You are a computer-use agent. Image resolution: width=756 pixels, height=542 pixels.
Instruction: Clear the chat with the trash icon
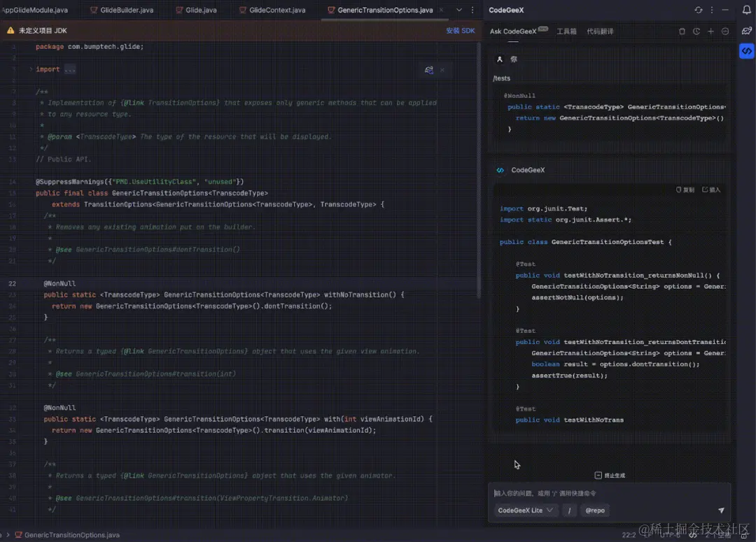tap(682, 31)
